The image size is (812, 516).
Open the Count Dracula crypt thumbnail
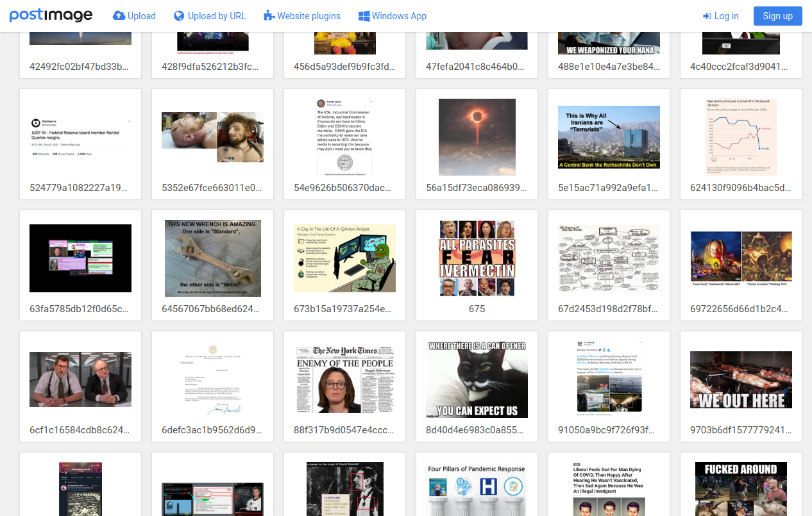344,489
